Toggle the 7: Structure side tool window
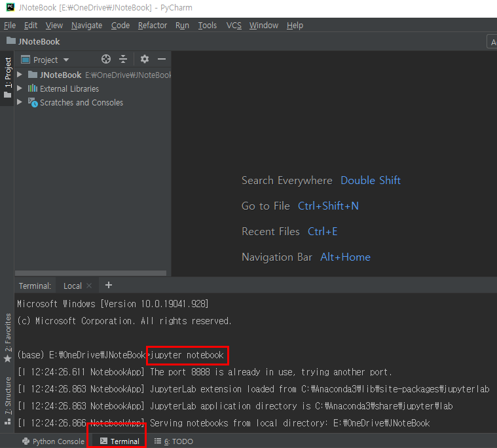This screenshot has width=497, height=448. [x=8, y=400]
